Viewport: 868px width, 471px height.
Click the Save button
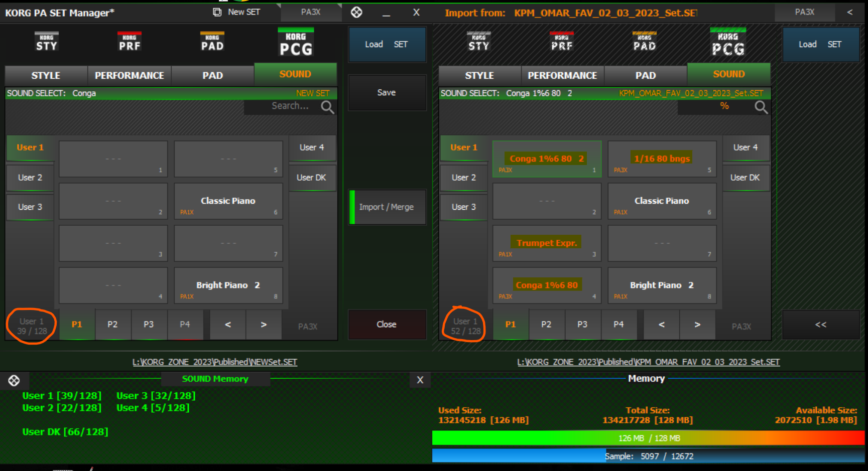(x=387, y=93)
